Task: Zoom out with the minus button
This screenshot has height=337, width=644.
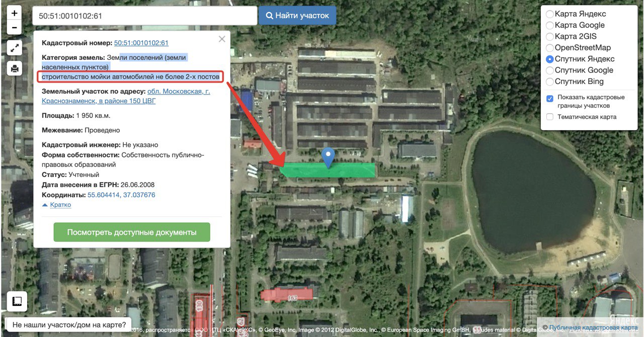Action: pos(15,28)
